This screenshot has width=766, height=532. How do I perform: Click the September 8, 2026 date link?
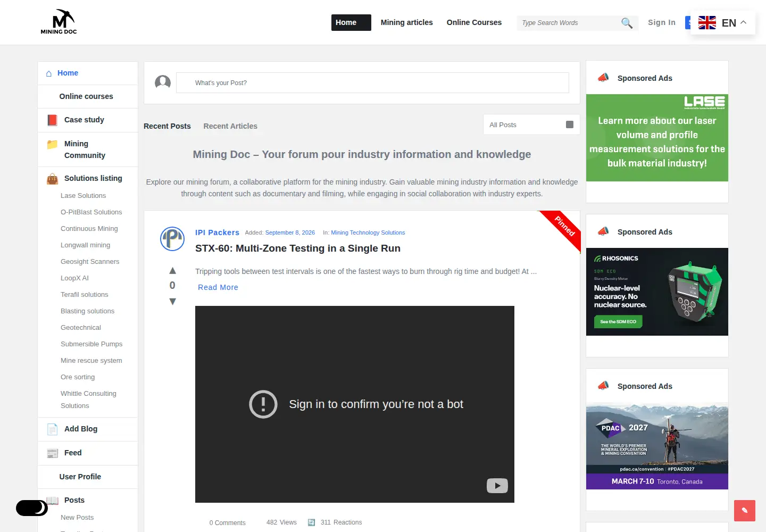point(290,232)
